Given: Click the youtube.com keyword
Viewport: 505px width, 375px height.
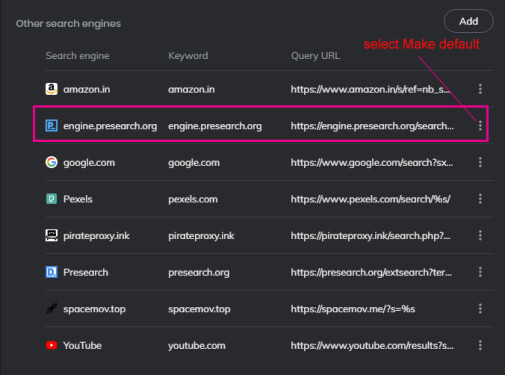Looking at the screenshot, I should 197,346.
